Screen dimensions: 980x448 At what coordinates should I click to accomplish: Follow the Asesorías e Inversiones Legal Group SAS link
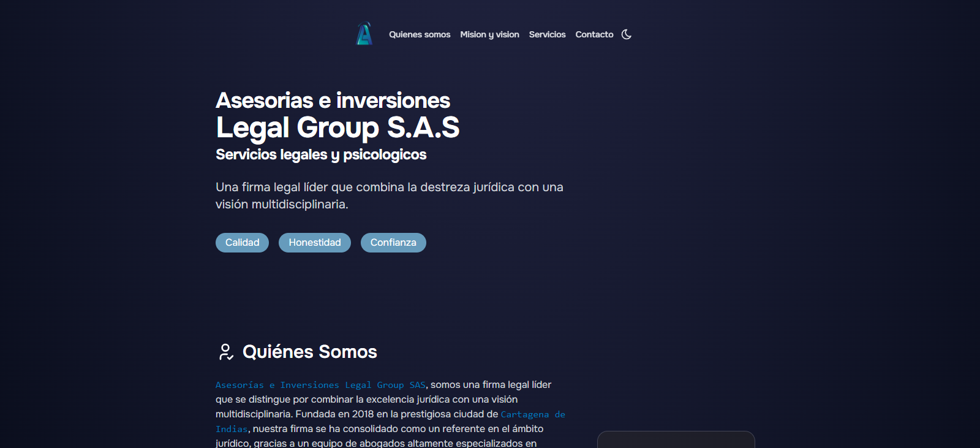tap(320, 385)
